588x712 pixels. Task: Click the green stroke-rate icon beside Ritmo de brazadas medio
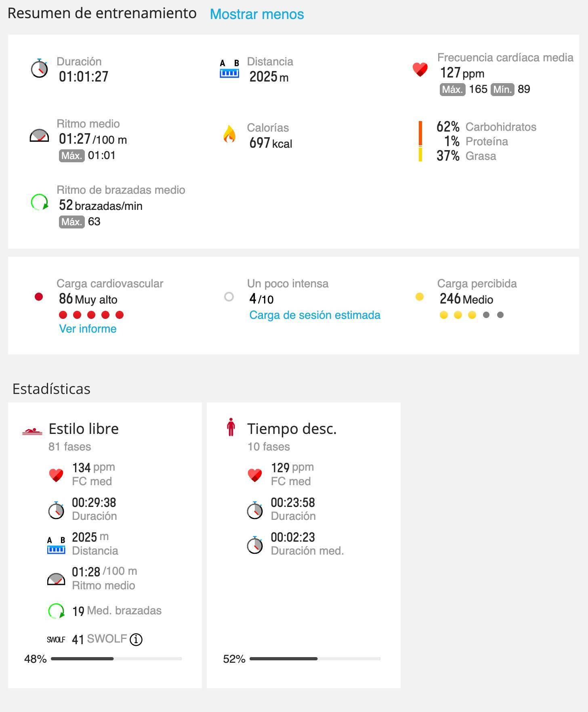(x=40, y=202)
